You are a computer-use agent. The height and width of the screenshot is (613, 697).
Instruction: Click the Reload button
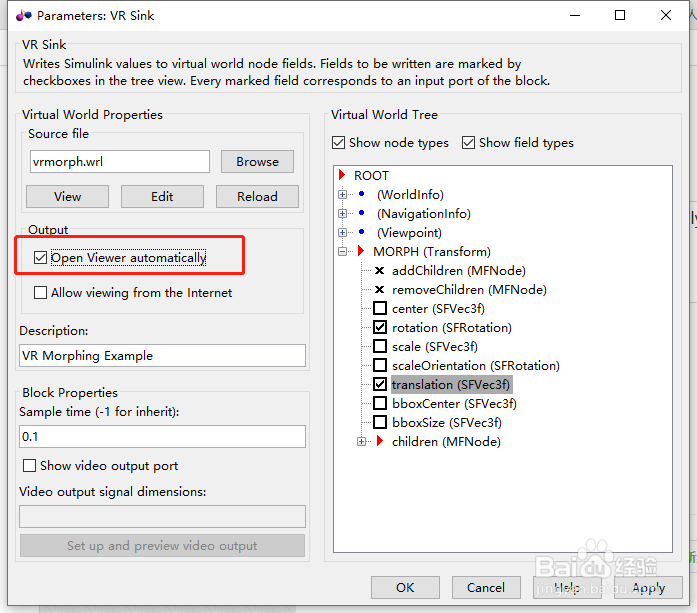pos(257,196)
